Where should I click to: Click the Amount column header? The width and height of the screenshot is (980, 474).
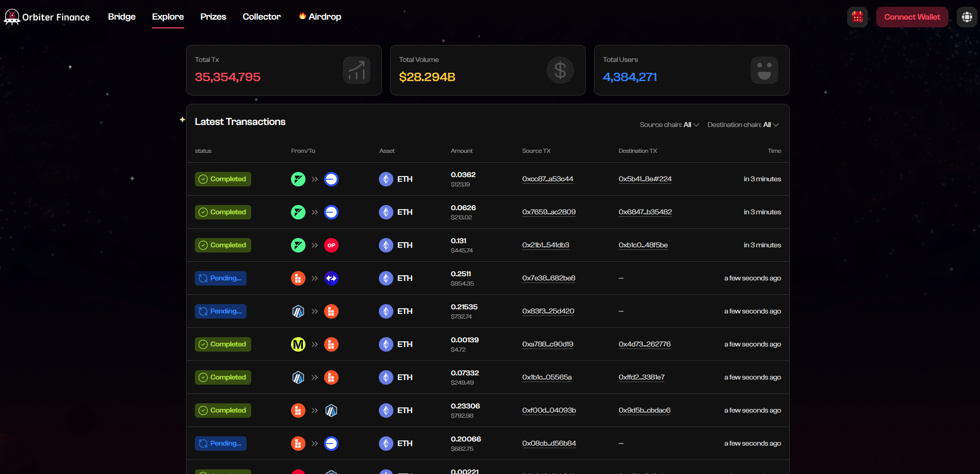(462, 151)
